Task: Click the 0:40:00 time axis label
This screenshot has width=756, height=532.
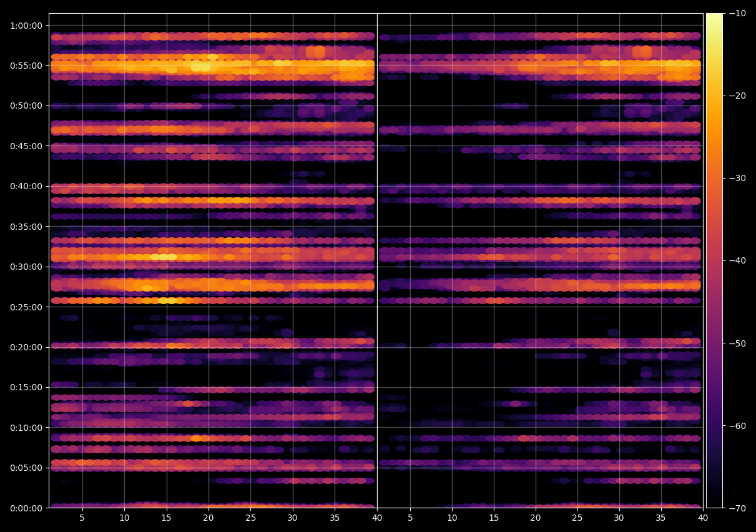Action: point(26,186)
